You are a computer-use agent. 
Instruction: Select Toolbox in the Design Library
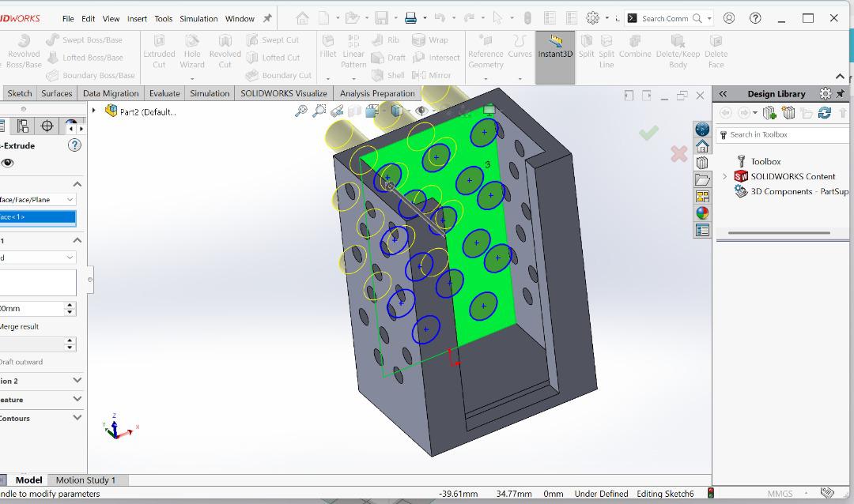[x=765, y=162]
